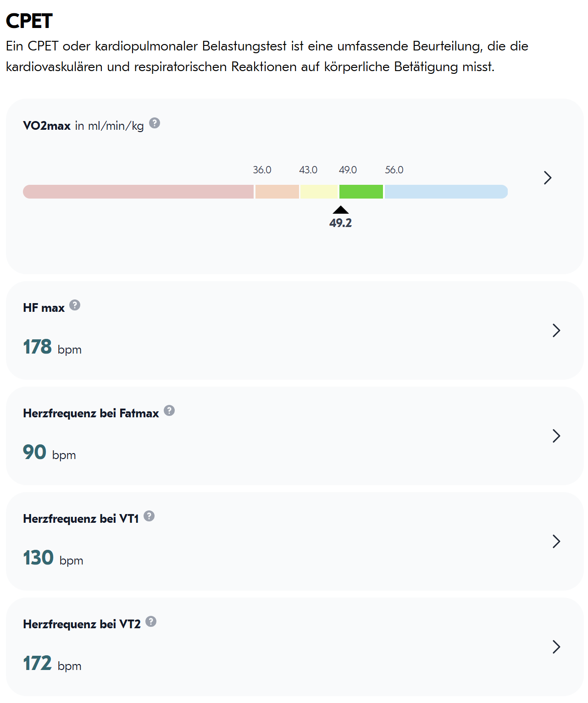This screenshot has width=588, height=703.
Task: Click the CPET heading
Action: click(x=29, y=21)
